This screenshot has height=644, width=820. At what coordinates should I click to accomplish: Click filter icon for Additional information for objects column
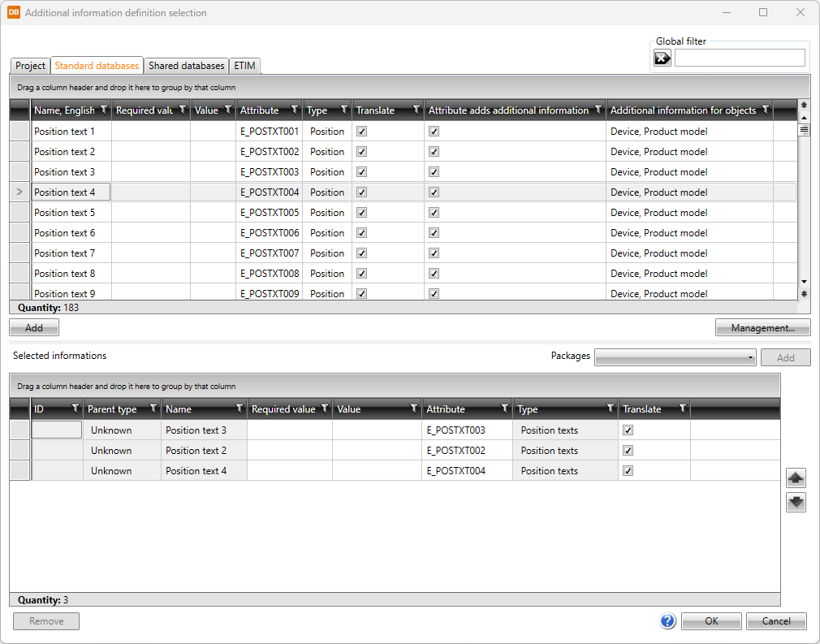pyautogui.click(x=764, y=110)
